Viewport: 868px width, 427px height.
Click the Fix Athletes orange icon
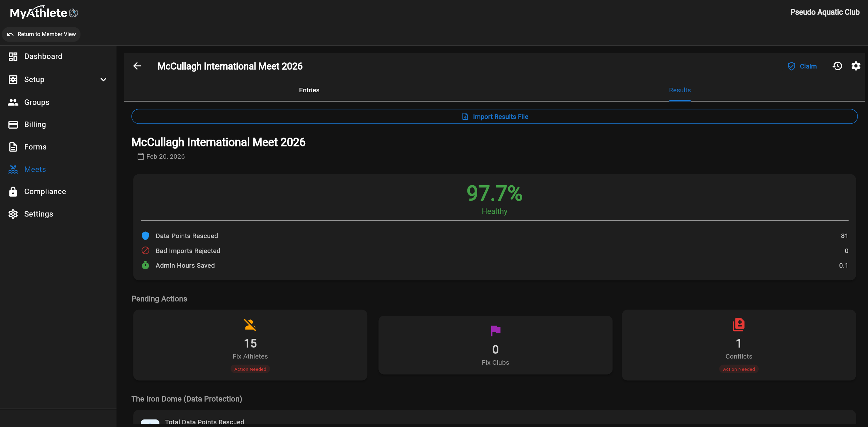[x=250, y=325]
